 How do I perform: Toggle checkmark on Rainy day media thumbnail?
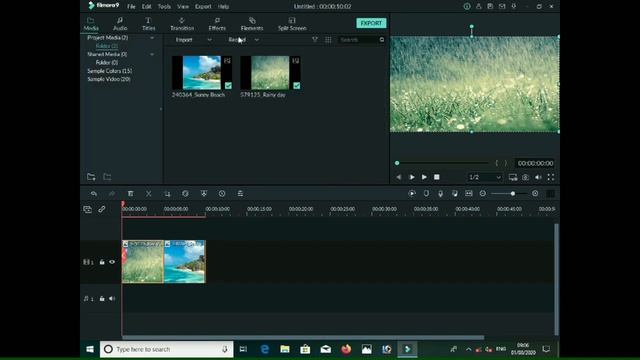297,85
